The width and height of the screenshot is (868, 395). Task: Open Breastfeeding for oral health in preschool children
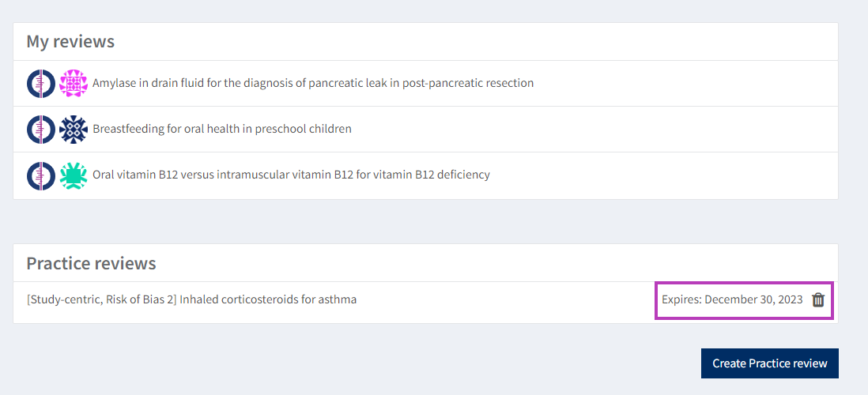point(222,129)
